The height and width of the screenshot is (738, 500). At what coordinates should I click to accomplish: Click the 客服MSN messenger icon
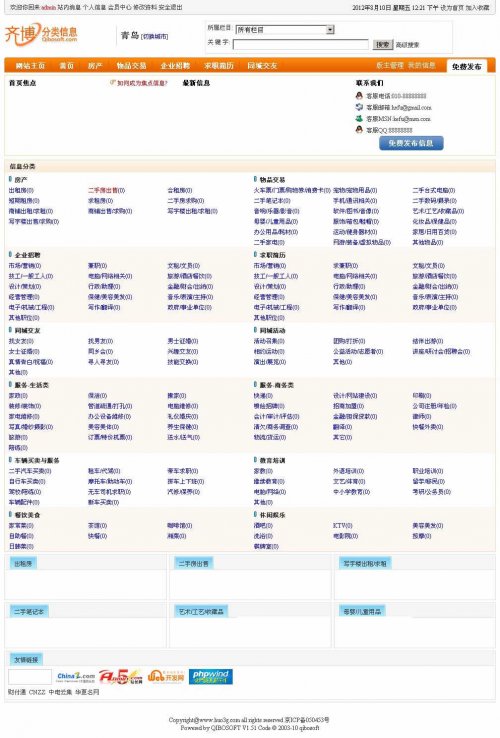359,118
